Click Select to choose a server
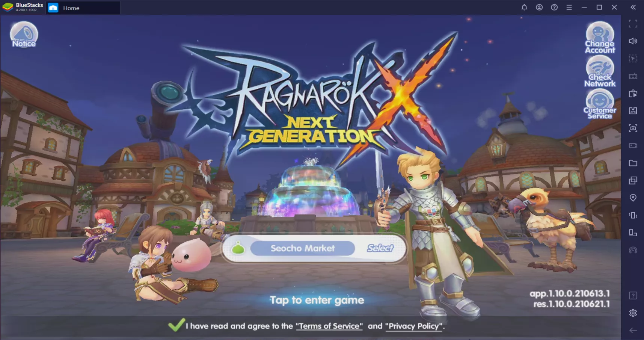Image resolution: width=644 pixels, height=340 pixels. pos(380,248)
